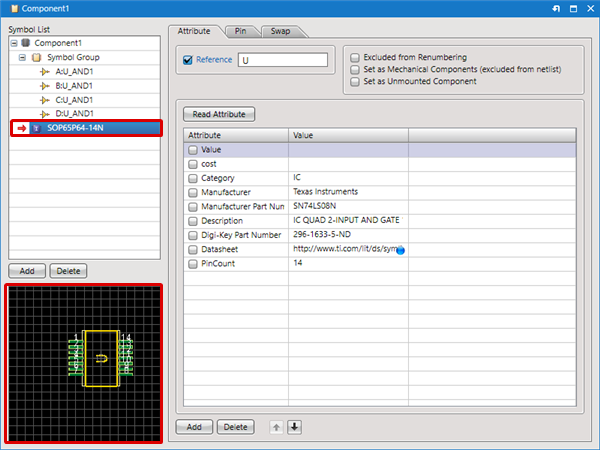Select the A:U_AND1 symbol row
Image resolution: width=600 pixels, height=450 pixels.
pyautogui.click(x=85, y=72)
